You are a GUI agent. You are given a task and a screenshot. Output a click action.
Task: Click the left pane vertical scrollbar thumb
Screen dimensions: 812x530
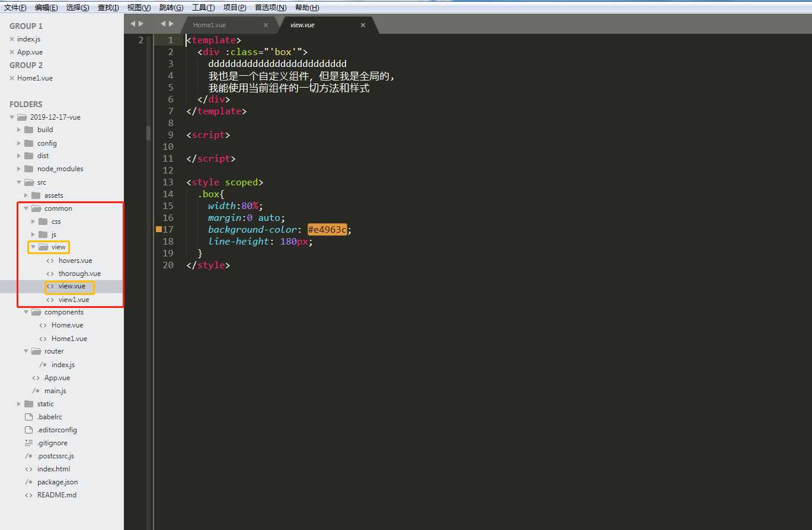click(x=149, y=133)
